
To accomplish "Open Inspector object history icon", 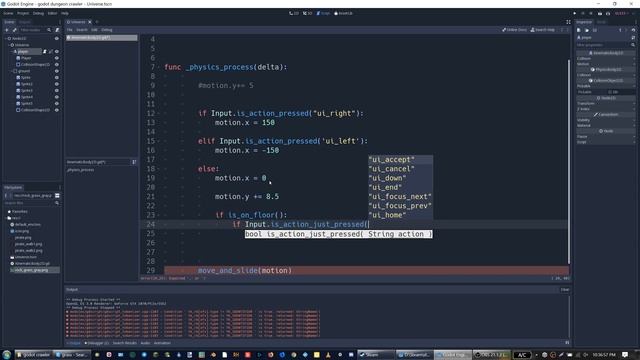I will 633,30.
